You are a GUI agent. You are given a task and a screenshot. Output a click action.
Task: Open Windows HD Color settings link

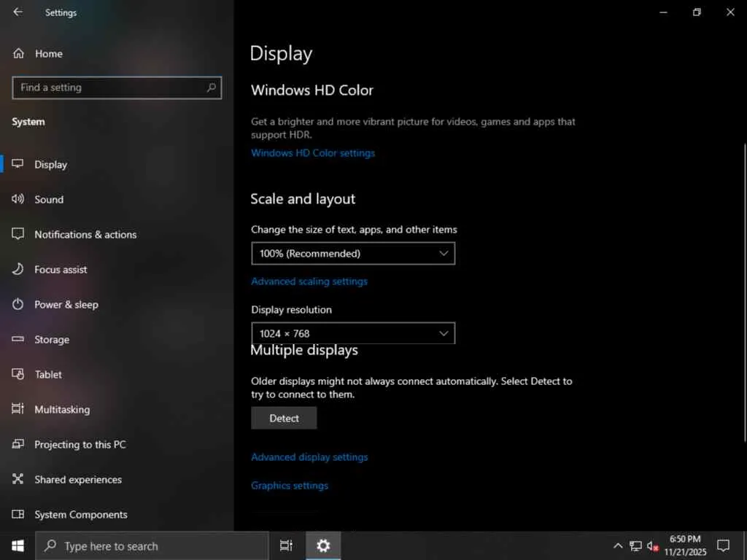(313, 153)
